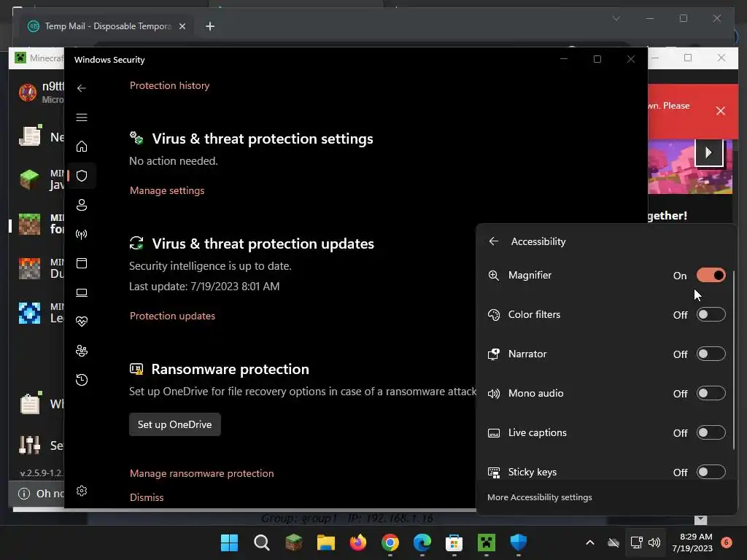
Task: Open Firewall & network protection icon
Action: (x=82, y=234)
